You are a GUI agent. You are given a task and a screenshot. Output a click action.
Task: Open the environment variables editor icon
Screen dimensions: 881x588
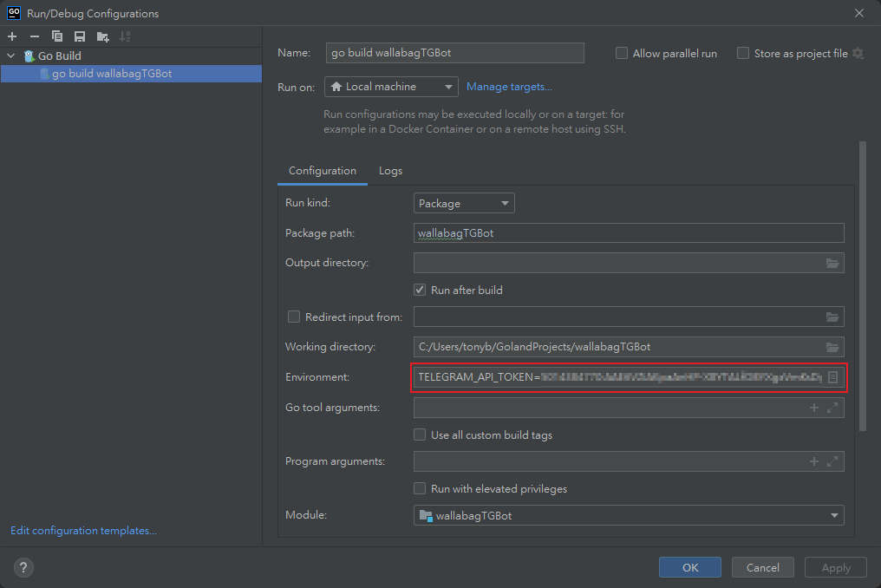[832, 377]
